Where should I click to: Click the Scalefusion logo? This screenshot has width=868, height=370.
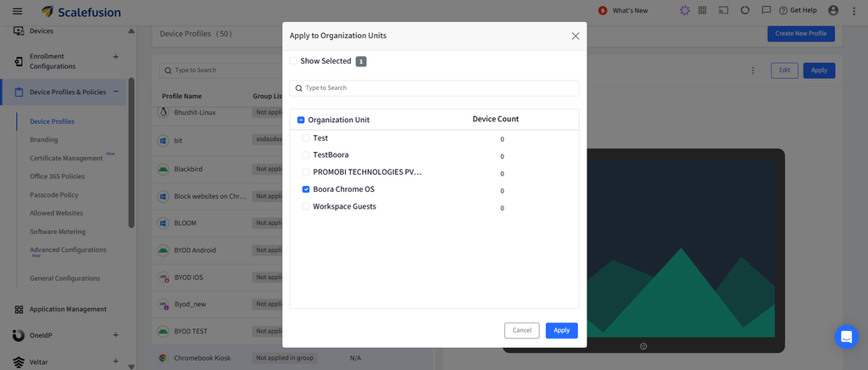[81, 12]
